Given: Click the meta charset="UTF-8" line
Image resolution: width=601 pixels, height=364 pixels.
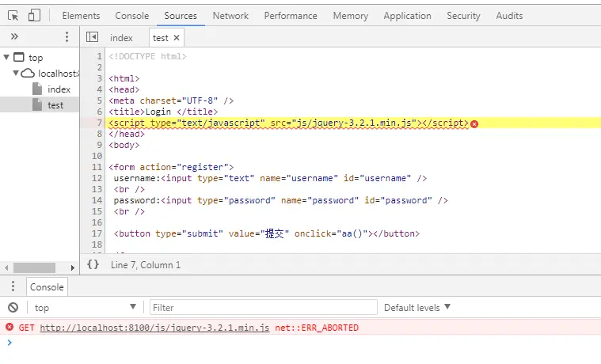Looking at the screenshot, I should coord(171,100).
